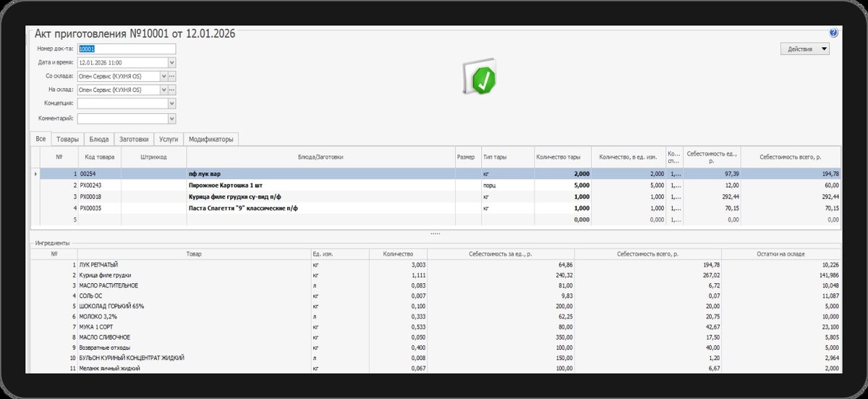This screenshot has width=868, height=399.
Task: Click ingredient total cost 267,02 cell
Action: (x=648, y=275)
